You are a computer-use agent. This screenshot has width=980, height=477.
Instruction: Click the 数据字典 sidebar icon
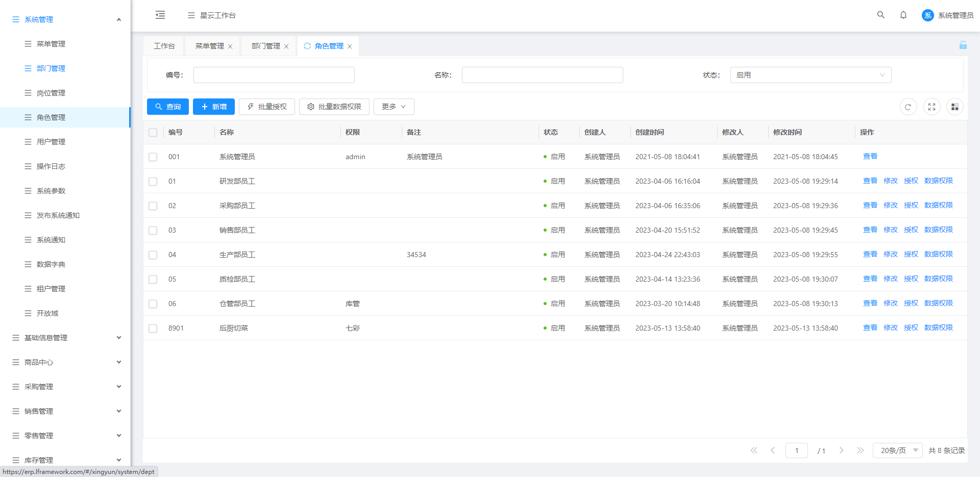tap(28, 264)
